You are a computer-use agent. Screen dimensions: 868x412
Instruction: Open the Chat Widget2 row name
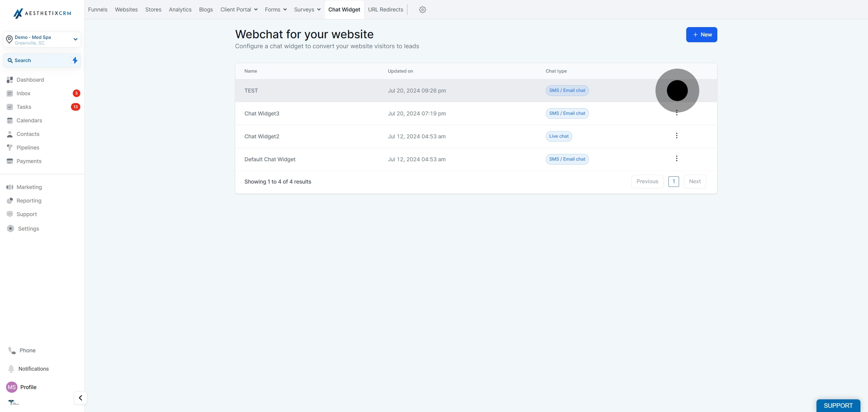[x=262, y=137]
